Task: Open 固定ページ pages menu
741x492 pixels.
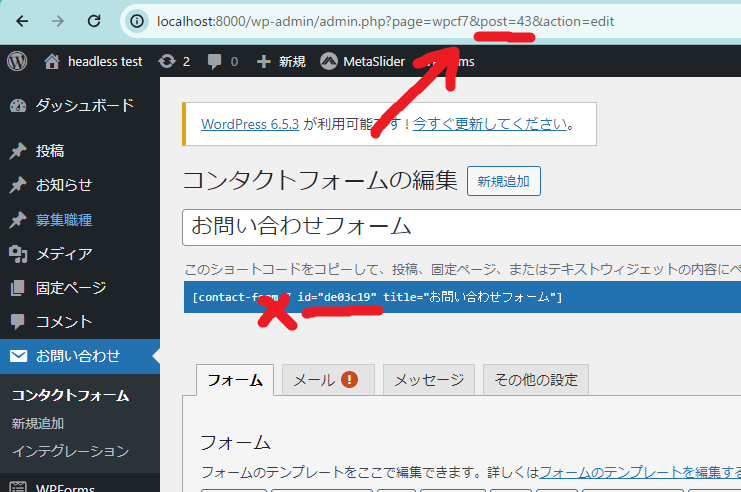Action: 71,288
